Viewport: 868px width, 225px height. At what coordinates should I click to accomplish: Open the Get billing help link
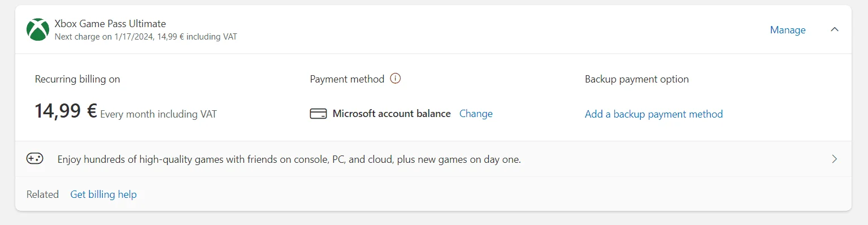click(x=103, y=194)
